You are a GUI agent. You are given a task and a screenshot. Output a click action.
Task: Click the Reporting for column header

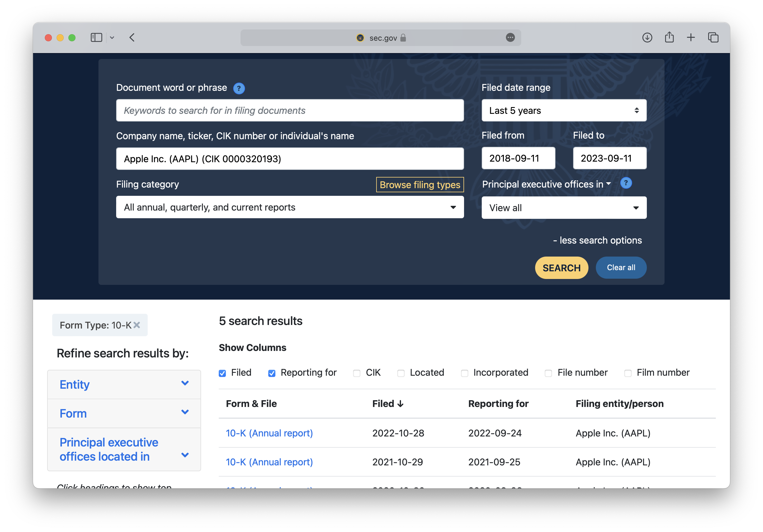pyautogui.click(x=498, y=404)
